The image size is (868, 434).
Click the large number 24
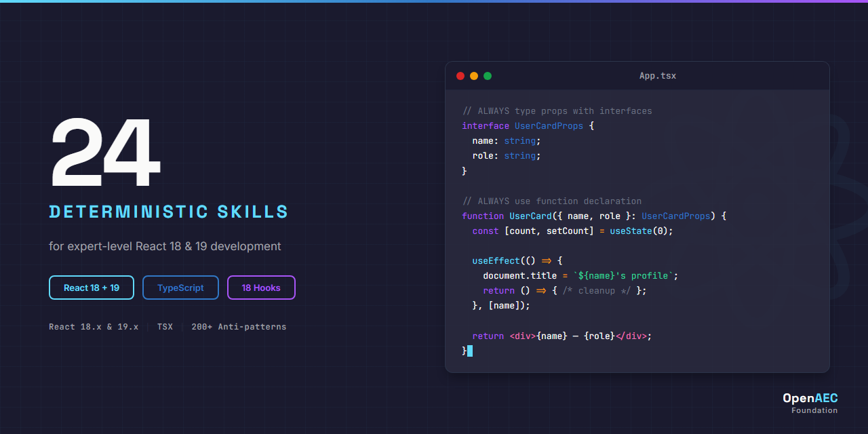[104, 154]
